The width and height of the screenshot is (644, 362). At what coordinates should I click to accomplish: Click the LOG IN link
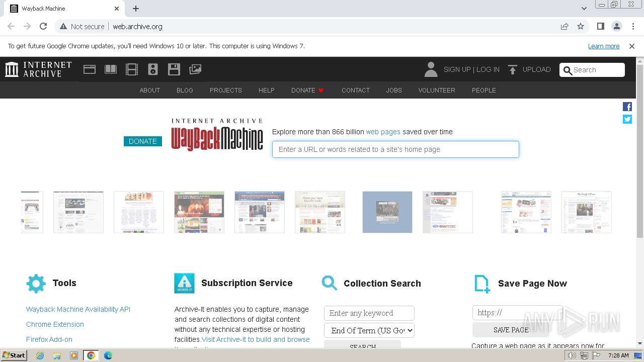pos(488,69)
